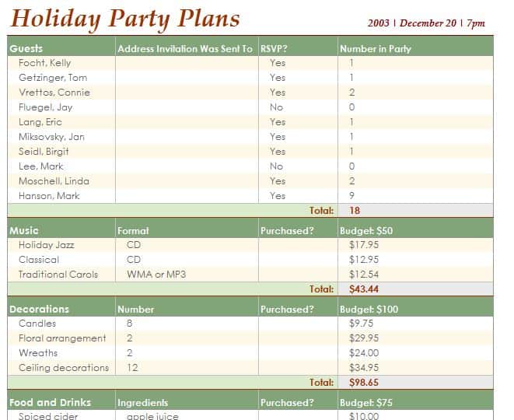Click the Music section header
The height and width of the screenshot is (420, 514).
(61, 230)
